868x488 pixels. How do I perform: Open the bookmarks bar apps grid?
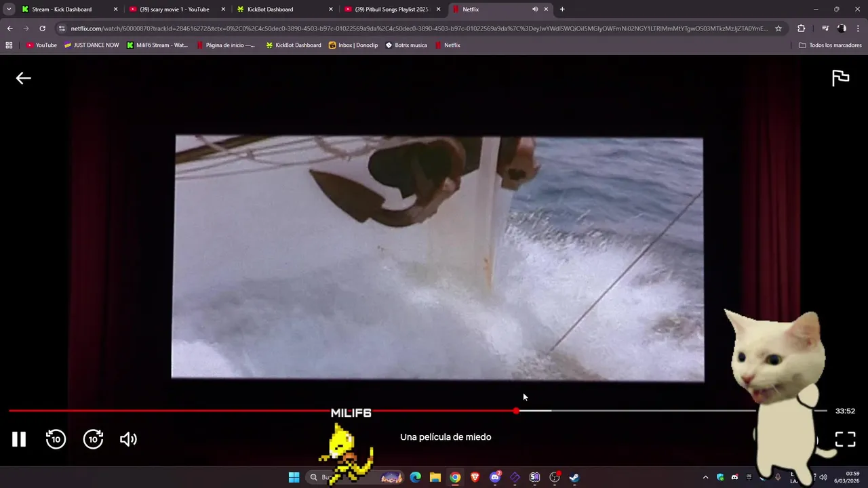[x=9, y=45]
